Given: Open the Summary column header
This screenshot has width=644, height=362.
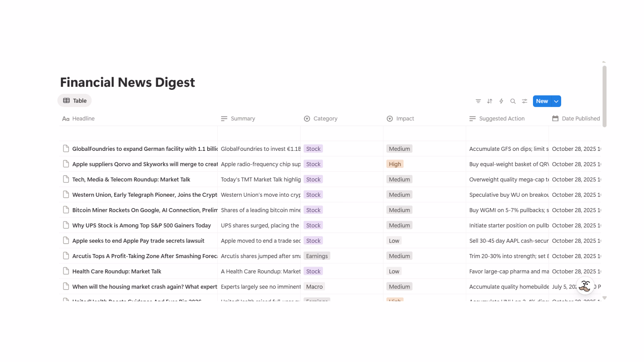Looking at the screenshot, I should tap(238, 119).
